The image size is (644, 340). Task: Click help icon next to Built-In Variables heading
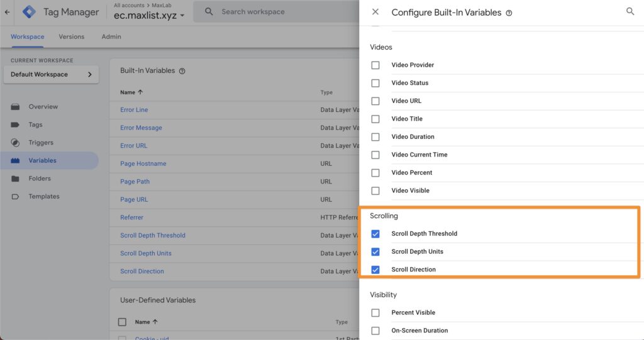click(182, 71)
